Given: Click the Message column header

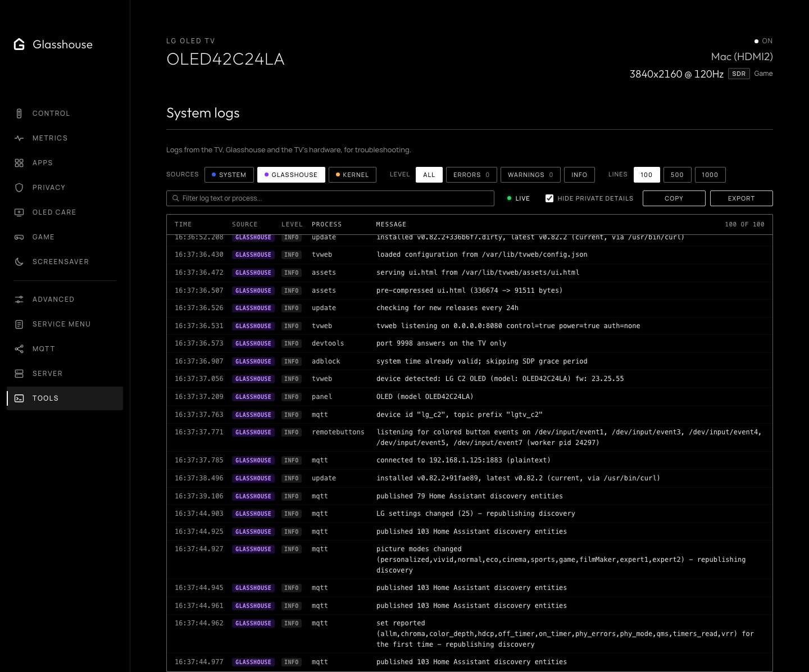Looking at the screenshot, I should point(391,224).
